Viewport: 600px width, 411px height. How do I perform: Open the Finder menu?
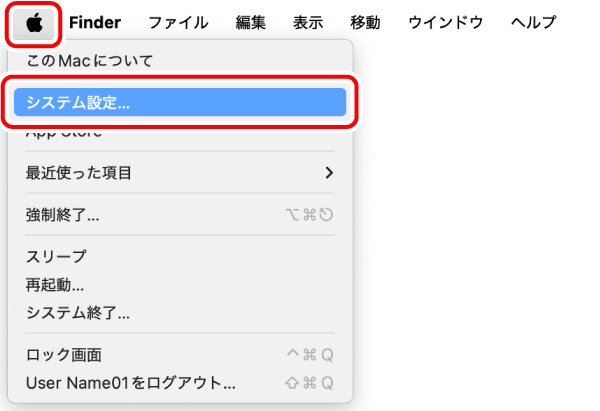click(x=95, y=23)
